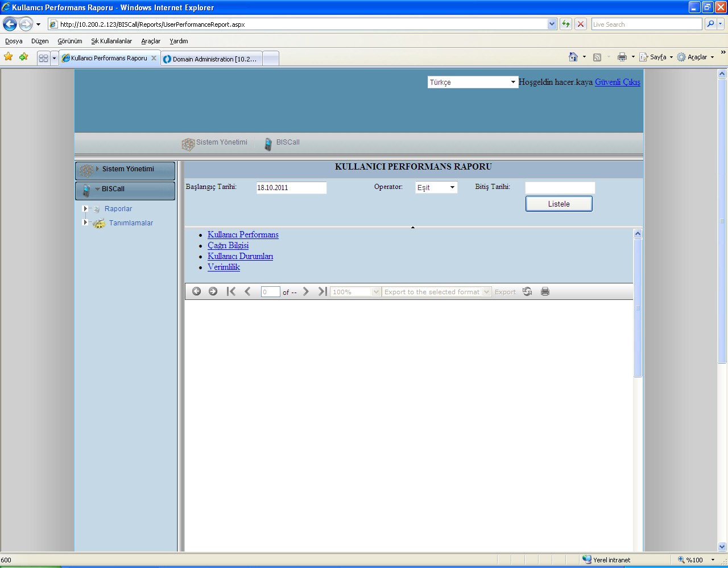The image size is (728, 568).
Task: Click the Home icon in the command bar
Action: click(573, 57)
